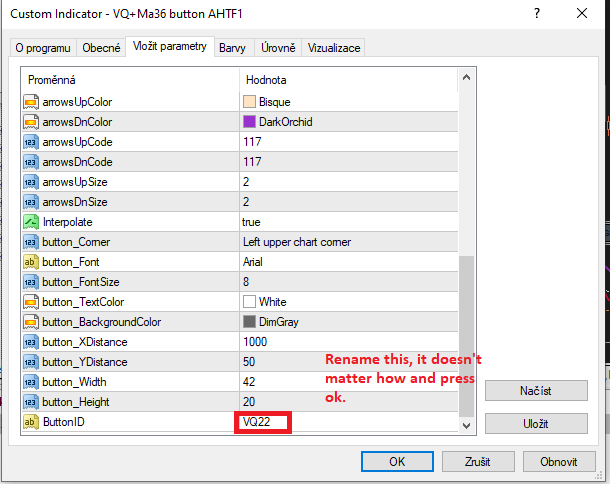This screenshot has width=610, height=484.
Task: Click the boolean icon beside Interpolate
Action: [x=31, y=222]
